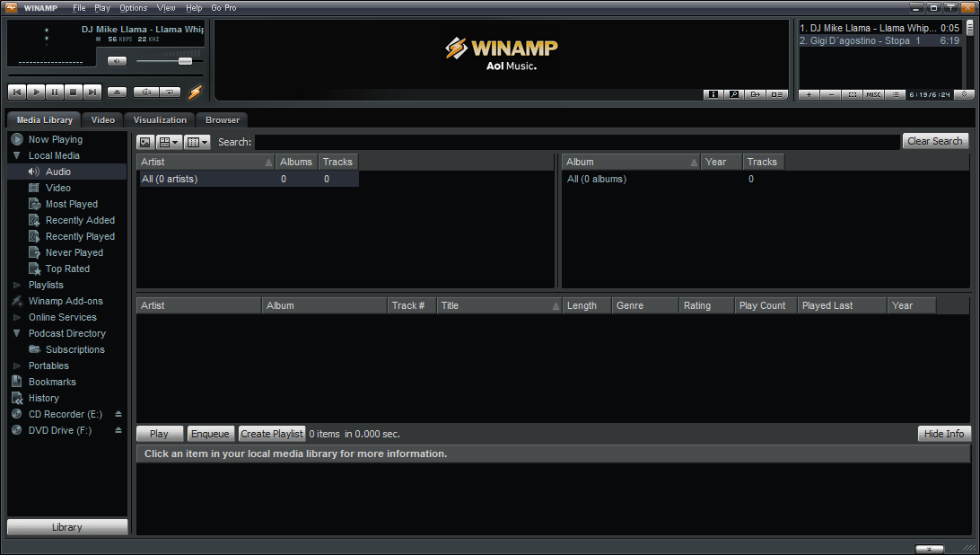
Task: Select the Audio speaker icon in Local Media
Action: point(34,172)
